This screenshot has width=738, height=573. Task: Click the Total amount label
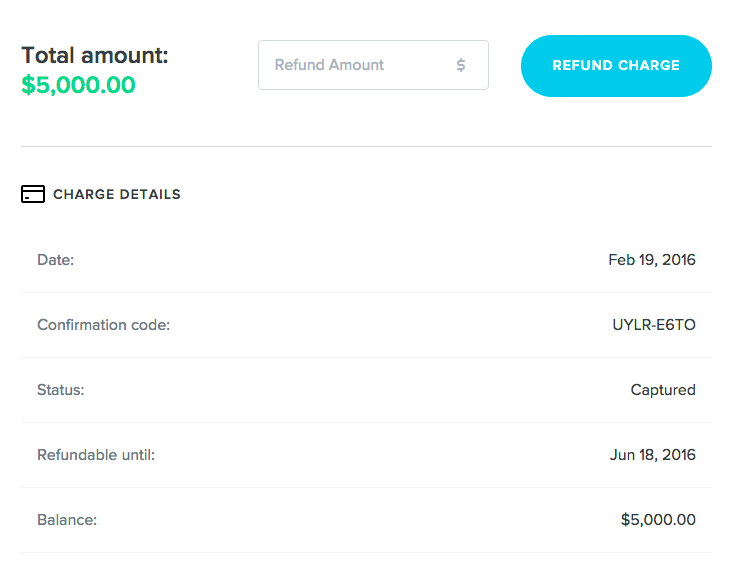95,56
